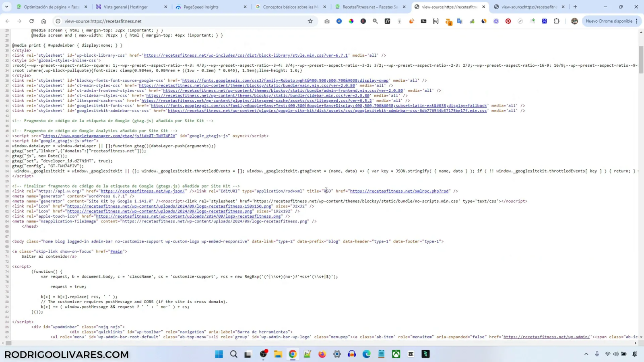Open the Extensions puzzle-piece menu

coord(557,21)
